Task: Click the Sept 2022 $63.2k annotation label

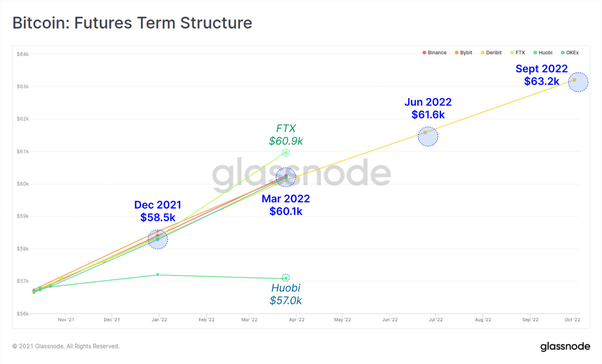Action: 542,75
